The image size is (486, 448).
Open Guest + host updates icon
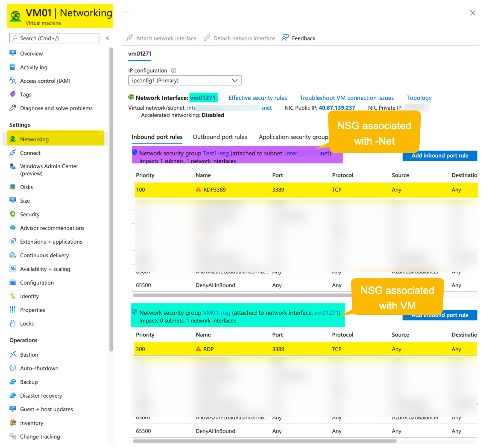coord(13,409)
